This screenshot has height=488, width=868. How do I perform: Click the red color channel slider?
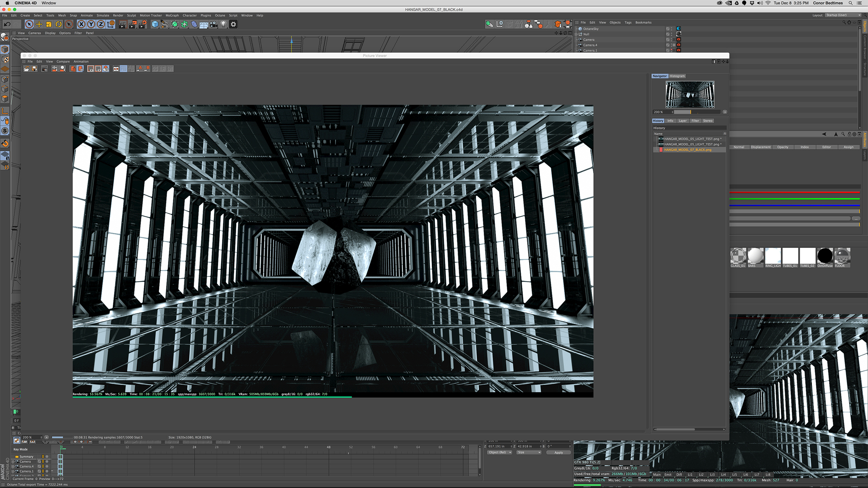pos(795,192)
